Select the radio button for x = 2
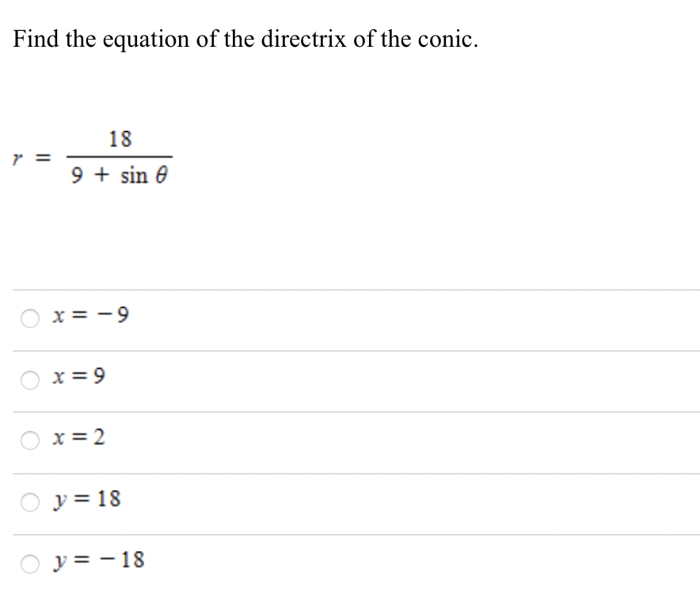Screen dimensions: 700x610 click(x=29, y=440)
